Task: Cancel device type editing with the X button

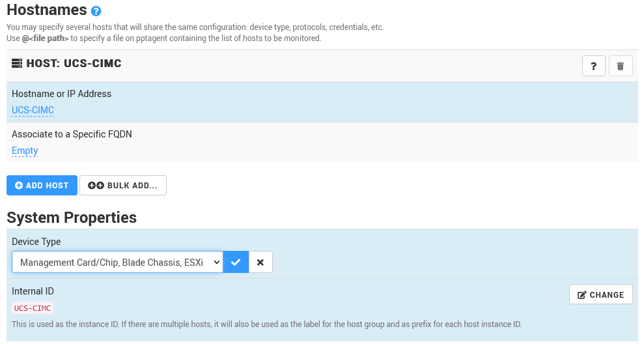Action: [x=260, y=262]
